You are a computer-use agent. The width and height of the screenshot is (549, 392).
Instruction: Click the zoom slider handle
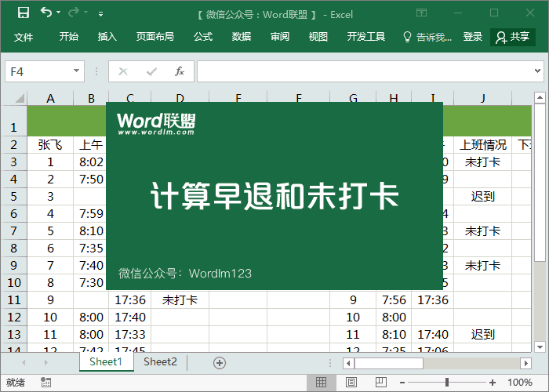click(446, 383)
